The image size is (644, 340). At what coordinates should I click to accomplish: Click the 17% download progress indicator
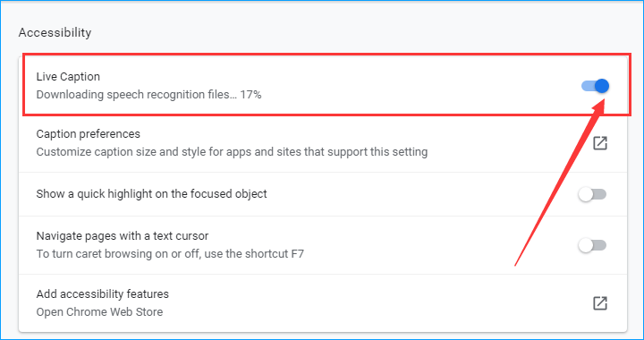point(251,95)
